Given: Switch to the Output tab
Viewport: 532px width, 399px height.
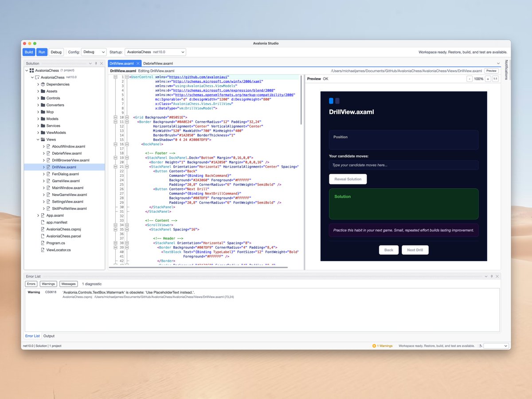Looking at the screenshot, I should pos(49,336).
